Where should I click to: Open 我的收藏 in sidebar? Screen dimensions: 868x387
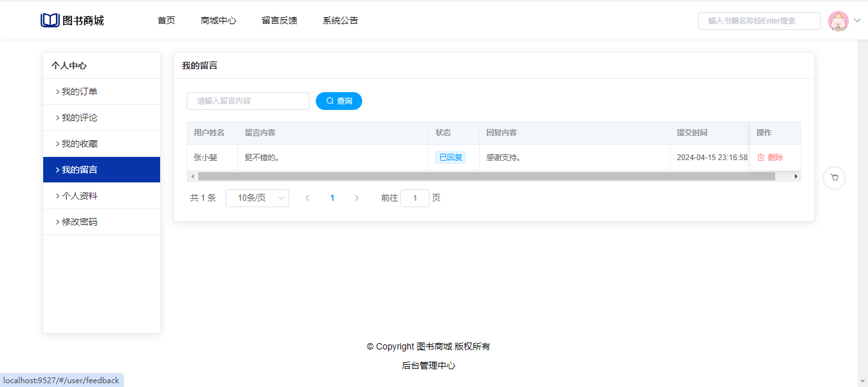point(79,144)
